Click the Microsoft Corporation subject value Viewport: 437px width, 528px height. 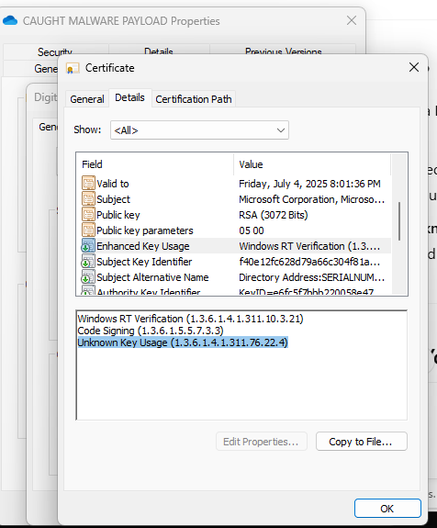tap(312, 199)
